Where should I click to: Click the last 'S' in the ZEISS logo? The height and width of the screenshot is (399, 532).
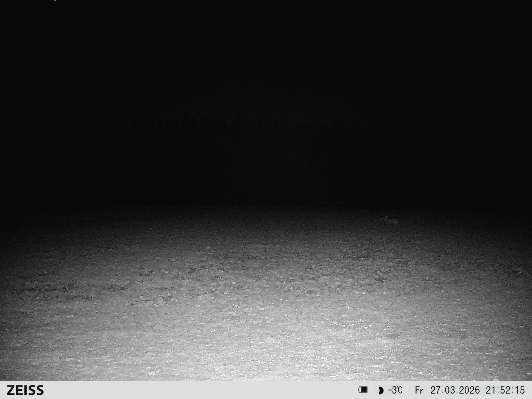[40, 390]
